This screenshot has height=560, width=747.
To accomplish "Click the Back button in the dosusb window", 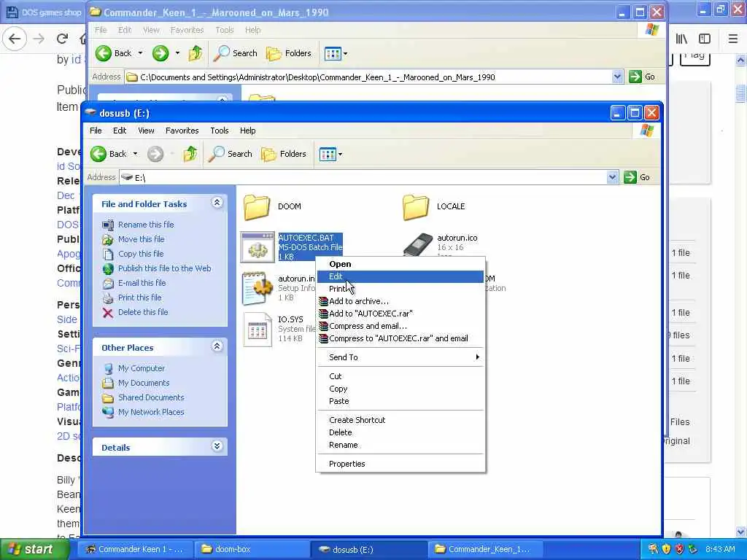I will pyautogui.click(x=109, y=154).
